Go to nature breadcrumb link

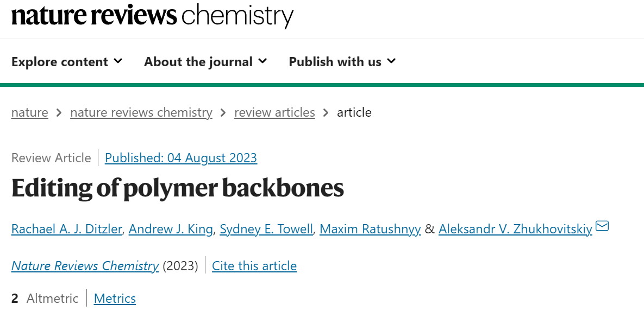29,112
